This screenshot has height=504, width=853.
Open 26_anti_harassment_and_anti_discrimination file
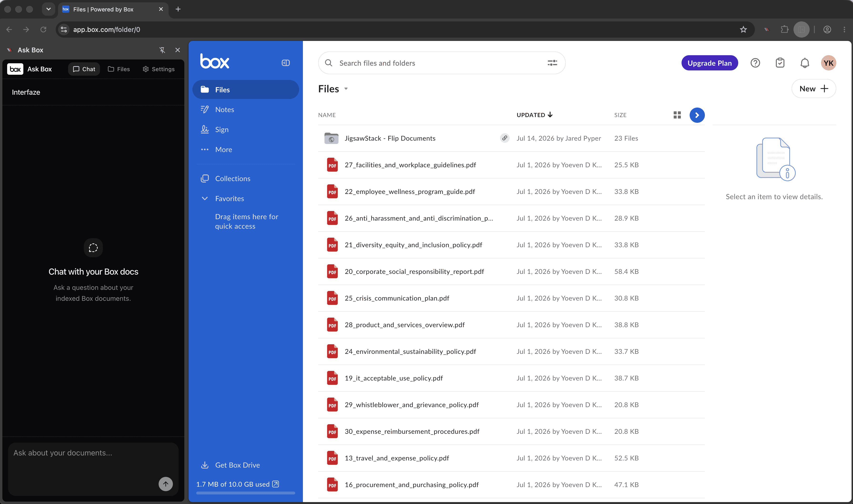(x=419, y=218)
